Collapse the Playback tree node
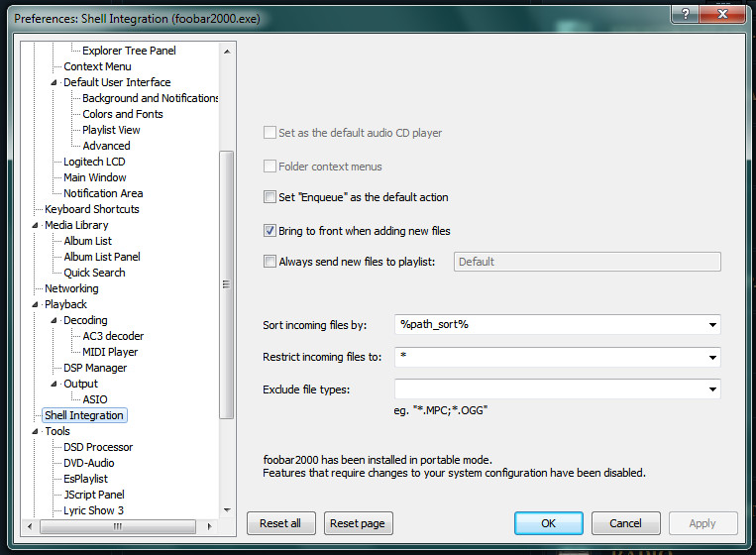The width and height of the screenshot is (756, 555). pyautogui.click(x=35, y=304)
